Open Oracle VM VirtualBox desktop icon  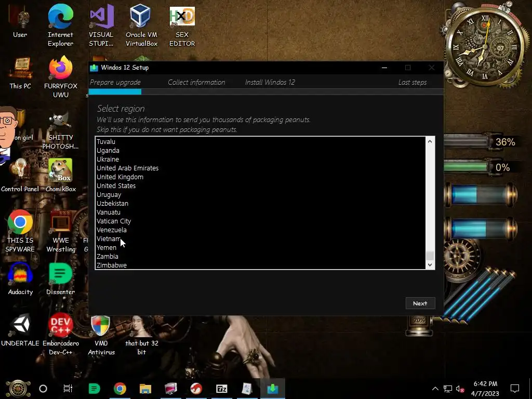[141, 25]
